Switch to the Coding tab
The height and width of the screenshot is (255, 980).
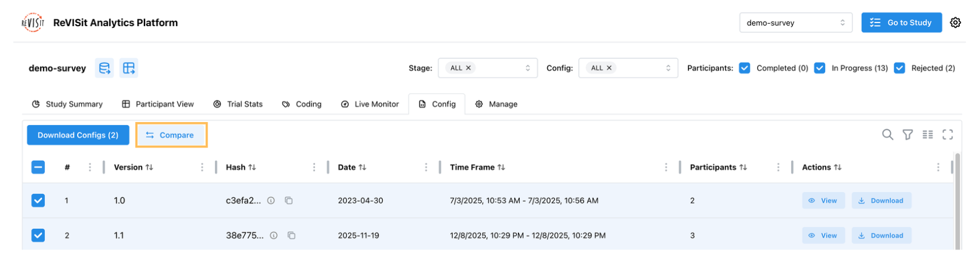pos(302,104)
